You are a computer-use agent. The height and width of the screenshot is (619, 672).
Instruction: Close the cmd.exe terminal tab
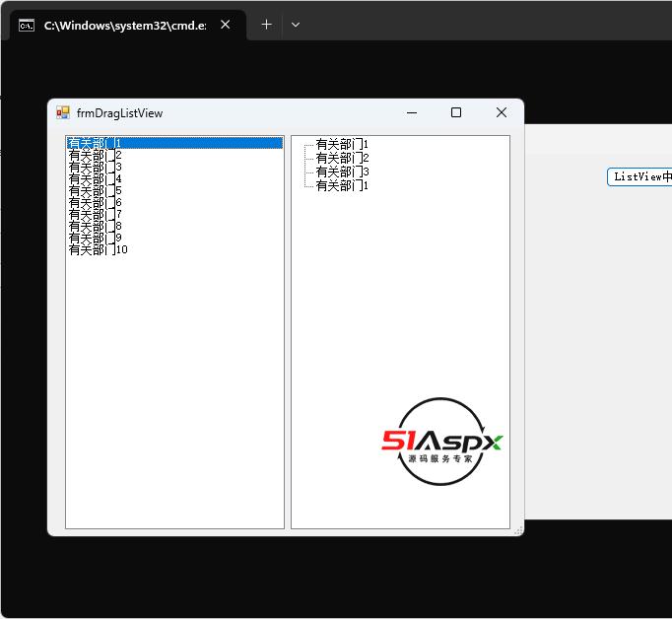[x=226, y=25]
